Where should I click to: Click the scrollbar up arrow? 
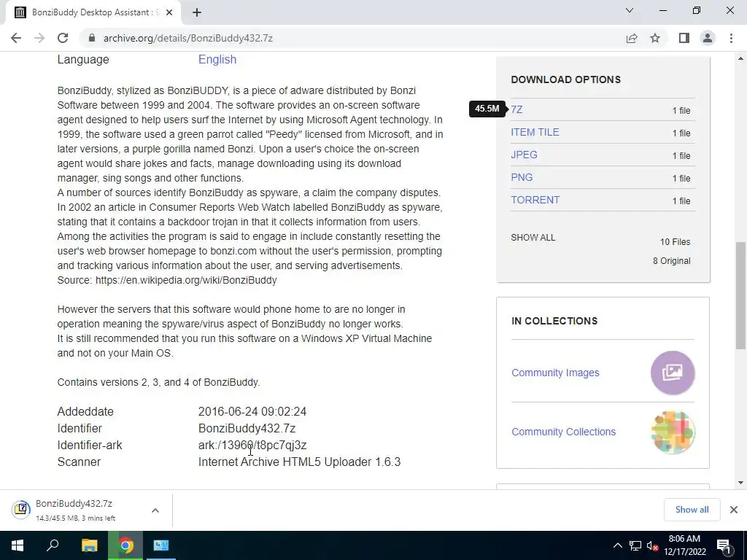coord(740,58)
